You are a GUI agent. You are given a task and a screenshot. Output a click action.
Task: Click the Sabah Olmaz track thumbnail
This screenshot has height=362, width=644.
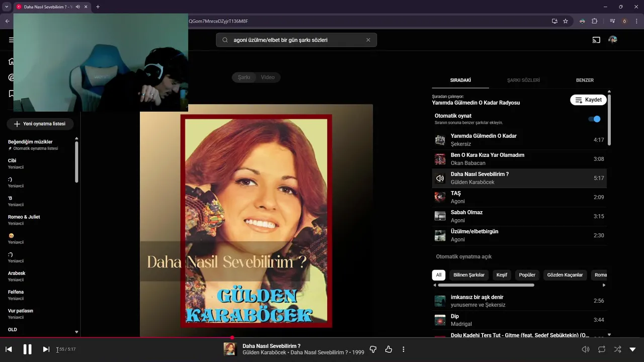click(440, 216)
